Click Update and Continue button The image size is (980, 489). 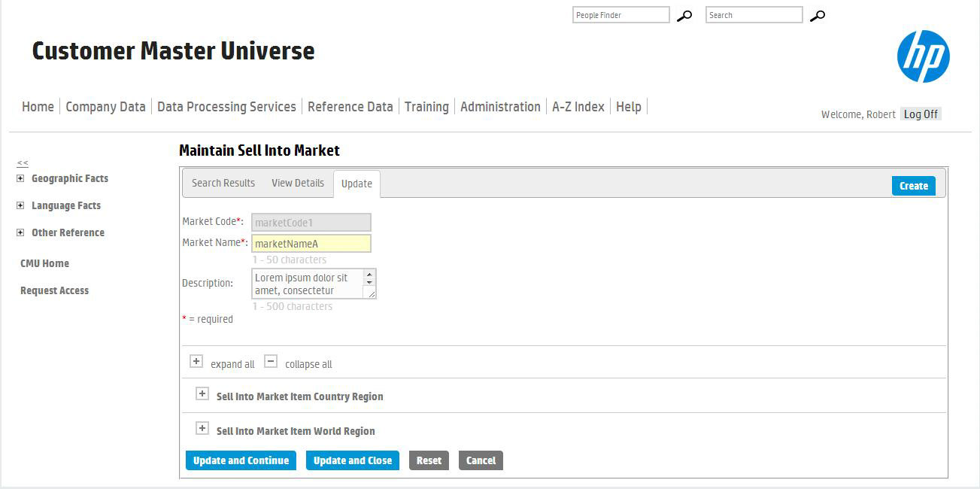pyautogui.click(x=241, y=460)
